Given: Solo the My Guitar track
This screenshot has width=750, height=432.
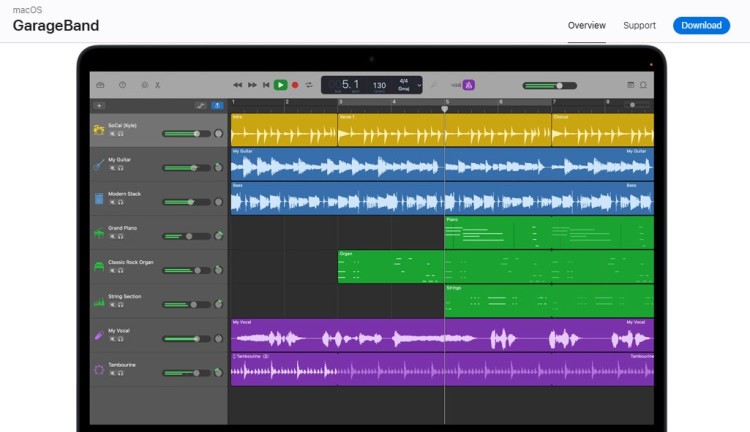Looking at the screenshot, I should [x=121, y=168].
